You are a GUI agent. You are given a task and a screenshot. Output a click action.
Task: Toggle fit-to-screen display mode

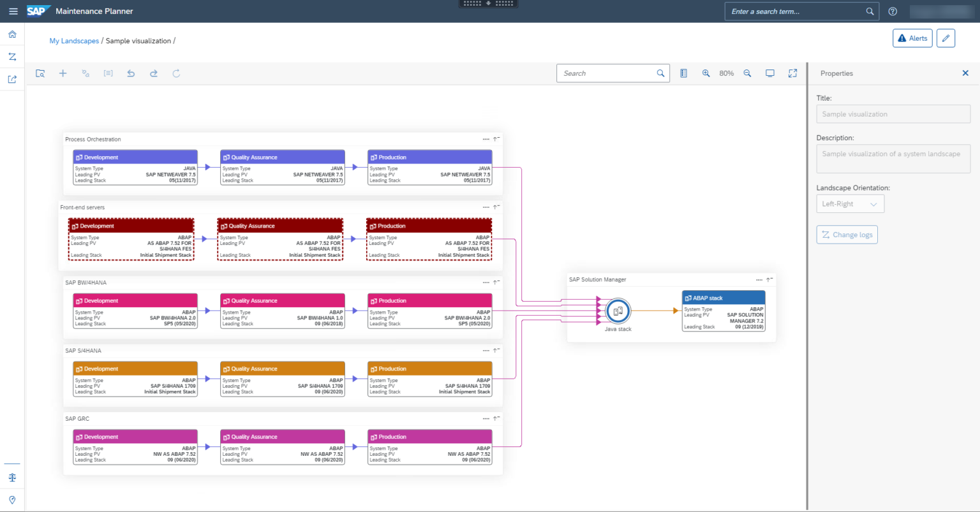point(769,73)
